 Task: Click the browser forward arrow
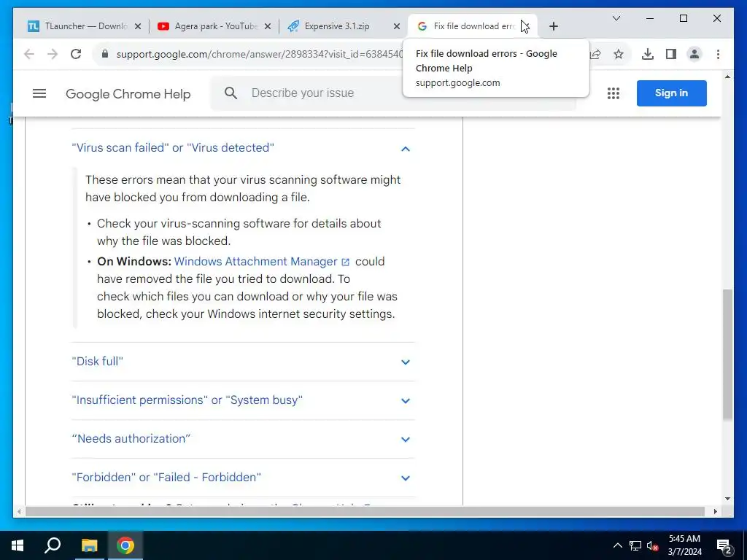[53, 54]
